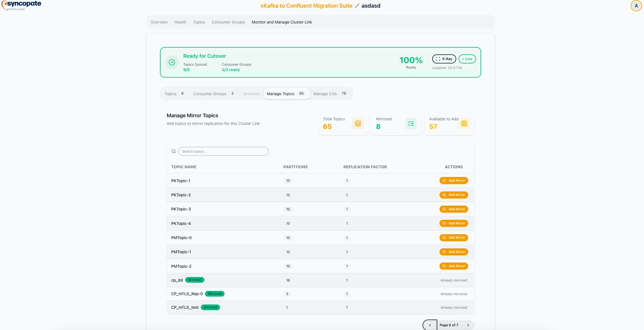The height and width of the screenshot is (330, 644).
Task: Open the Health tab in top navigation
Action: [x=180, y=22]
